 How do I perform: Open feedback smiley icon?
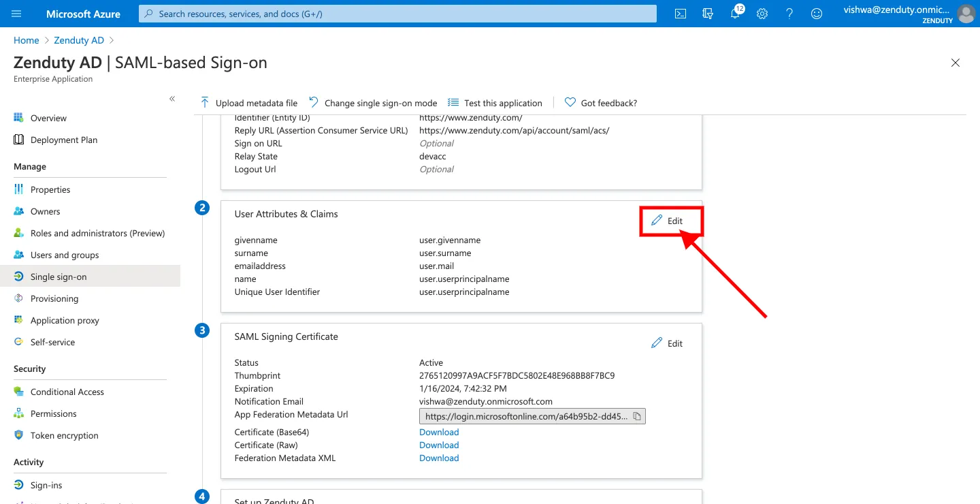[x=817, y=14]
